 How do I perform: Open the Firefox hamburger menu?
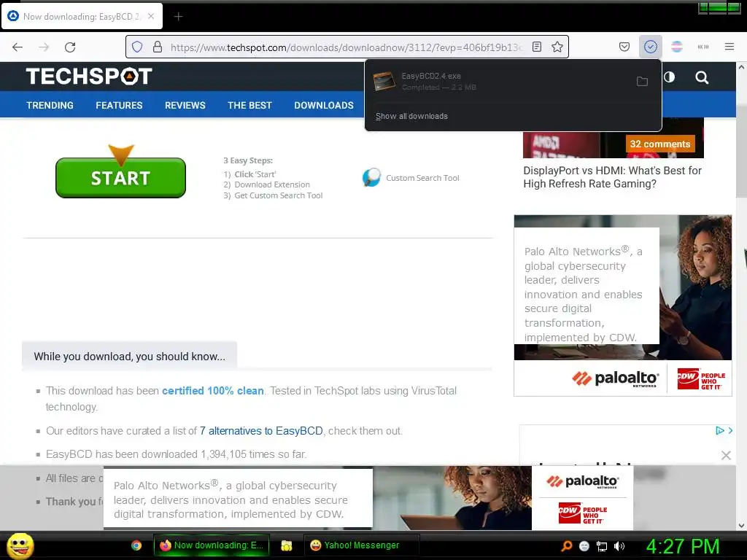729,47
